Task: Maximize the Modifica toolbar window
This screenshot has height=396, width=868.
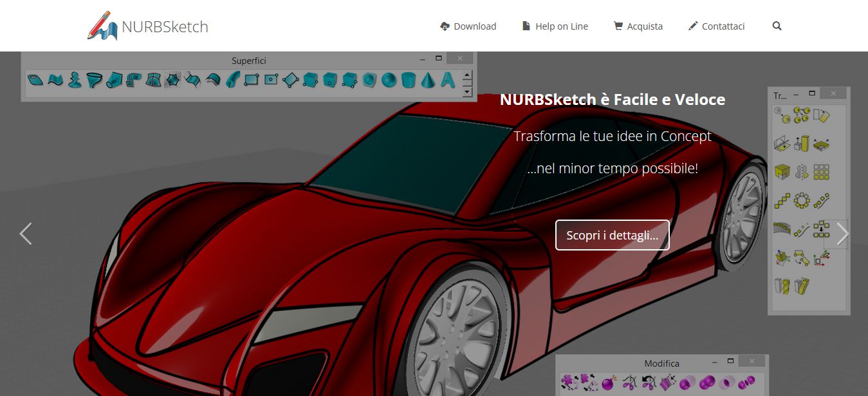Action: pyautogui.click(x=730, y=361)
